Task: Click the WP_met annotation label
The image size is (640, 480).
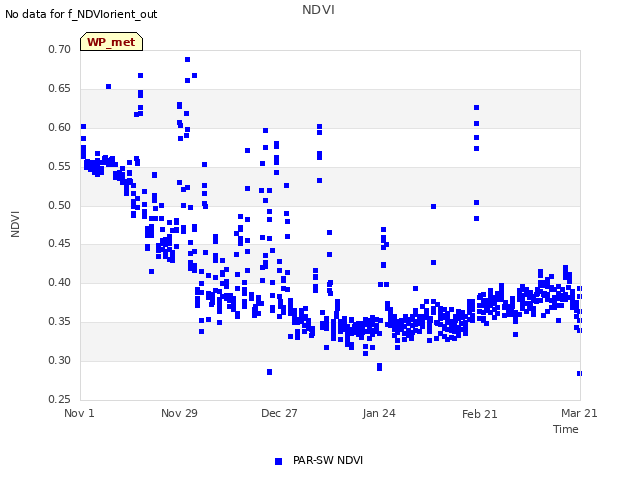Action: (111, 42)
